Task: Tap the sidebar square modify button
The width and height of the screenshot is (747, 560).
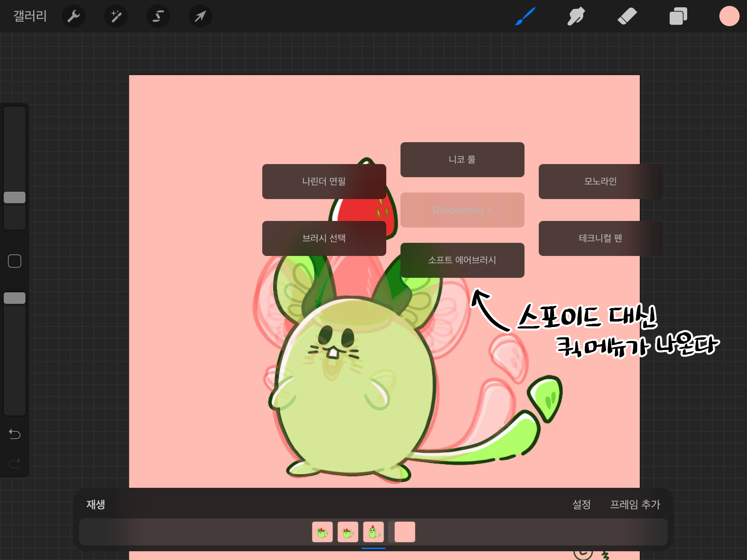Action: [x=15, y=261]
